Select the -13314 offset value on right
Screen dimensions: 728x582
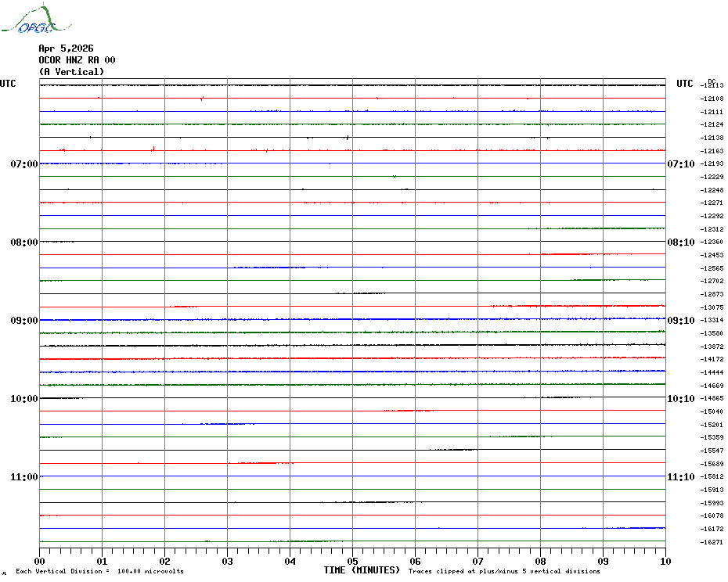coord(713,321)
